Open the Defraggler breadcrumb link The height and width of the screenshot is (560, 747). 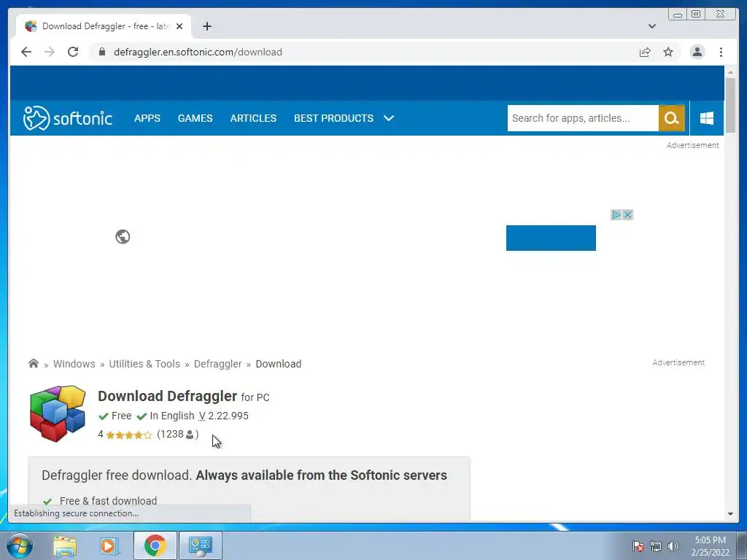point(217,364)
